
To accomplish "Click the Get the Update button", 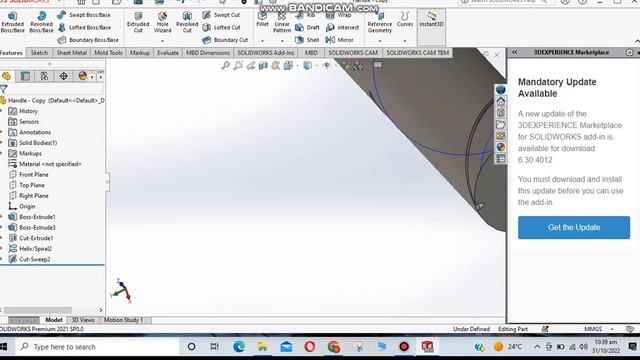I will [x=574, y=227].
